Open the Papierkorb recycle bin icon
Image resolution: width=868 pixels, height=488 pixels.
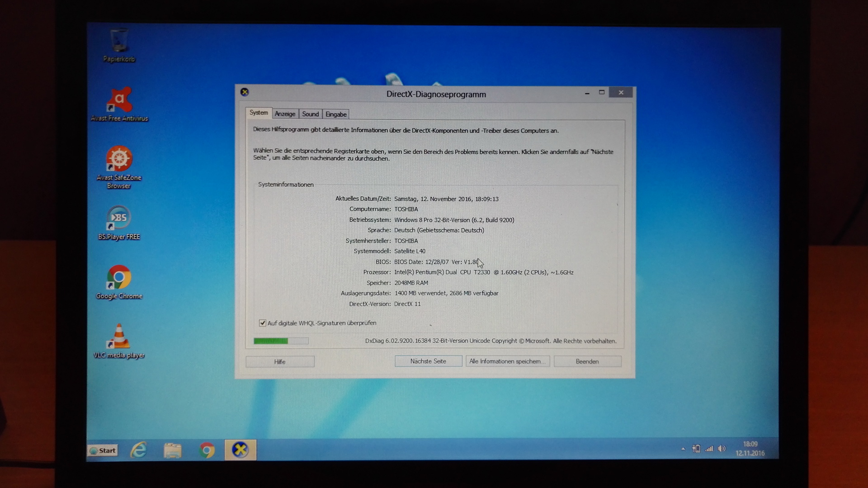point(119,43)
